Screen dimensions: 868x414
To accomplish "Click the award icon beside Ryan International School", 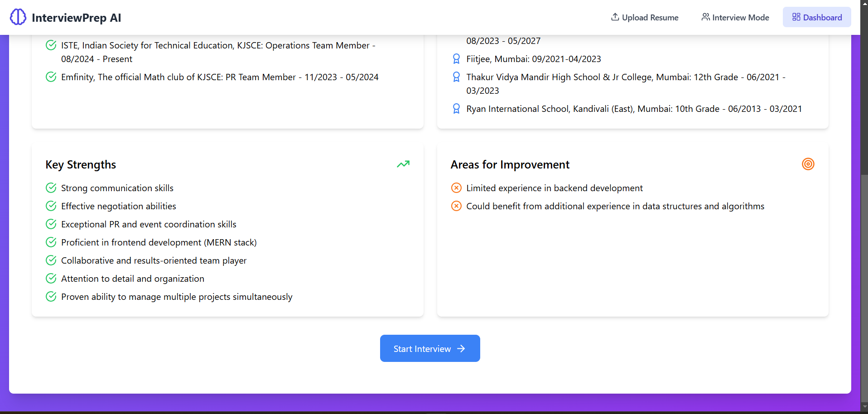I will tap(456, 108).
